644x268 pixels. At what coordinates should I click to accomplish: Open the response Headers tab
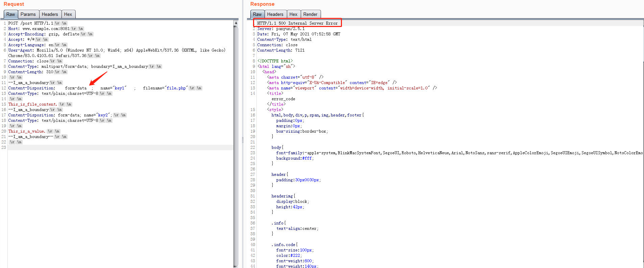[275, 14]
